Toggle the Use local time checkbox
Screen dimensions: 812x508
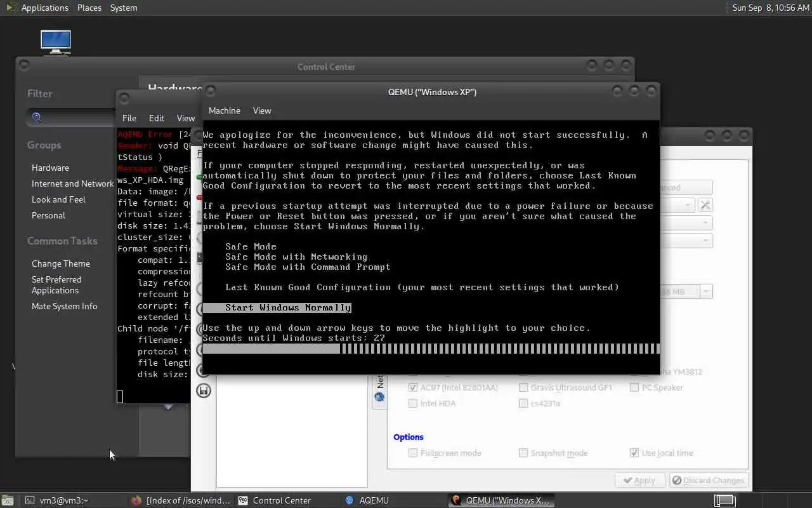pos(634,453)
